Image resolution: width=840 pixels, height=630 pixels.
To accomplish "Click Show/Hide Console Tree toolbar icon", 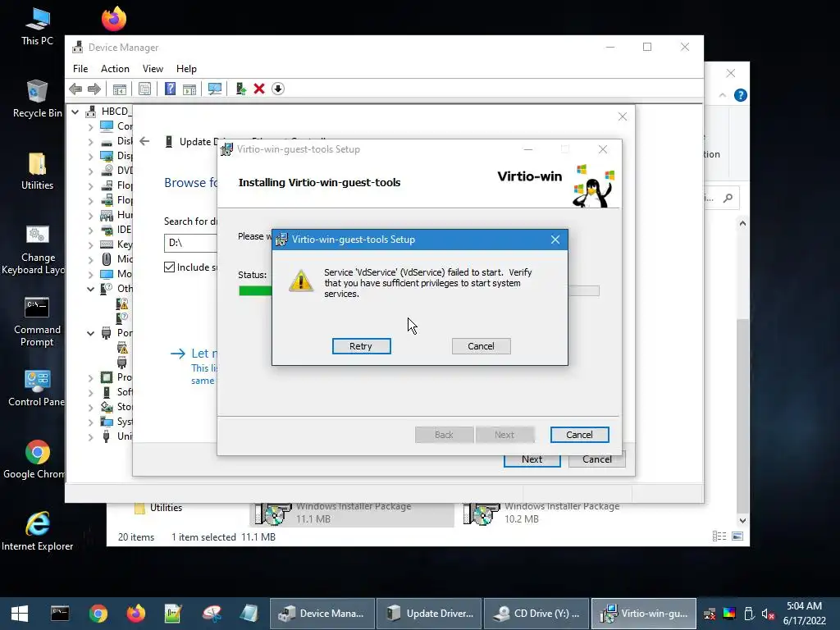I will 120,89.
